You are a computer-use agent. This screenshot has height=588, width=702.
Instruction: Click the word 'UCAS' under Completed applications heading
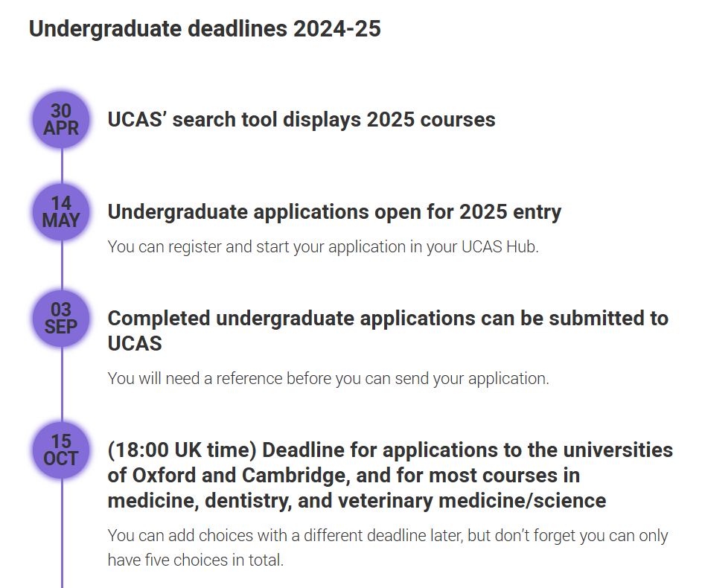(135, 344)
